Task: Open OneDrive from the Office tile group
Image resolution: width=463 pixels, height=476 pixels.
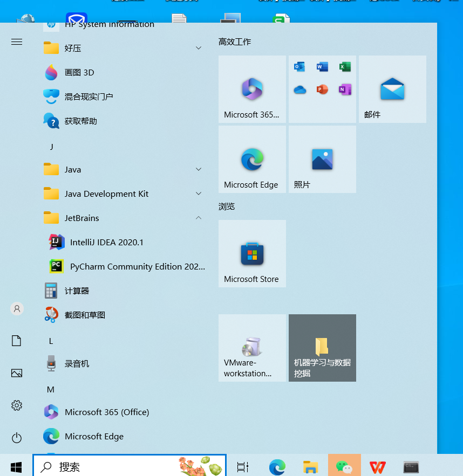Action: [300, 89]
